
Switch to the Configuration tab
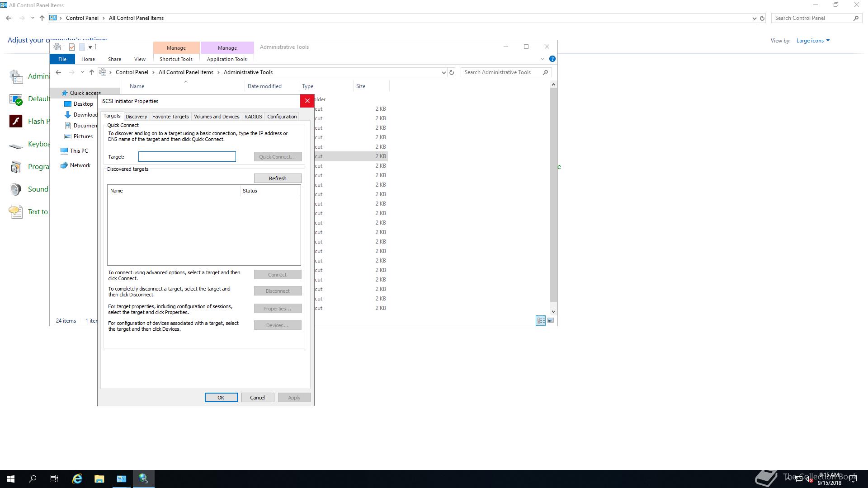tap(282, 117)
